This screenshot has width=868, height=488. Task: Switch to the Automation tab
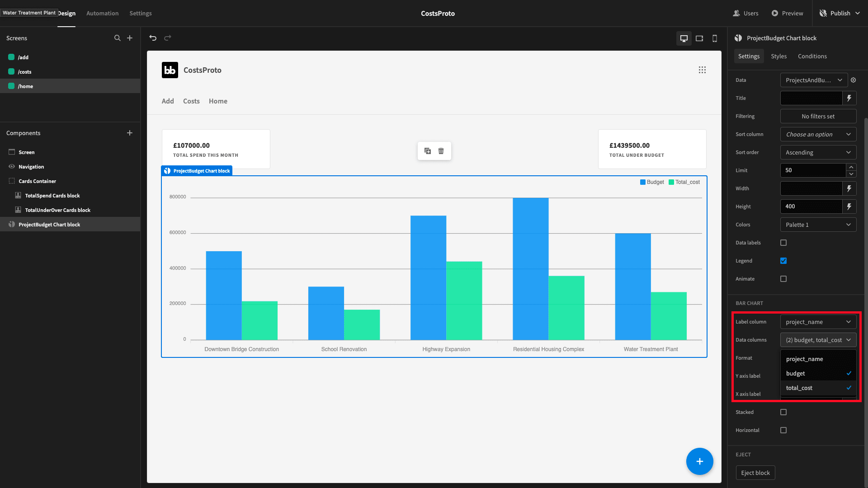pos(103,13)
